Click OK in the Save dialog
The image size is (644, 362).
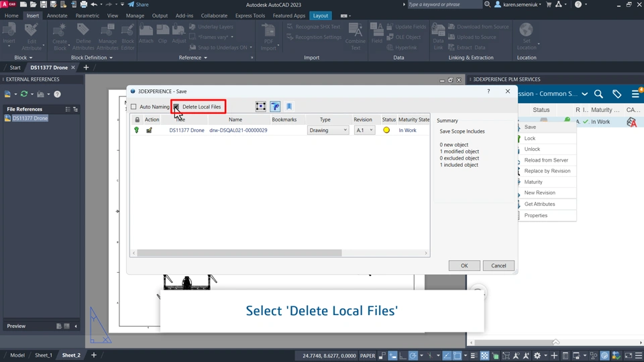click(464, 265)
